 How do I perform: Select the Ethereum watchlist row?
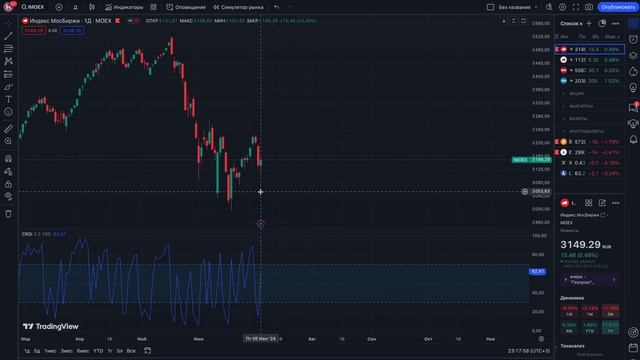pos(589,152)
